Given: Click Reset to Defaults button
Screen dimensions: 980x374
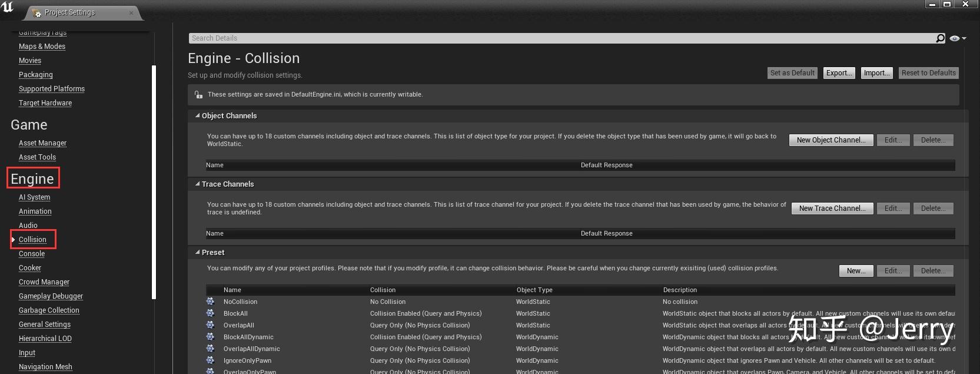Looking at the screenshot, I should click(x=929, y=73).
